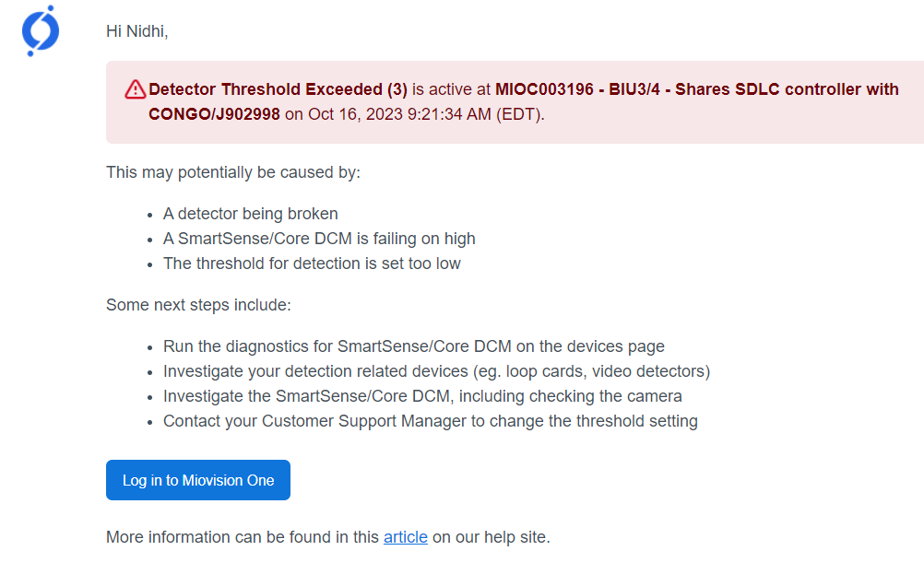This screenshot has height=586, width=924.
Task: Click the Miovision logo icon
Action: pyautogui.click(x=40, y=30)
